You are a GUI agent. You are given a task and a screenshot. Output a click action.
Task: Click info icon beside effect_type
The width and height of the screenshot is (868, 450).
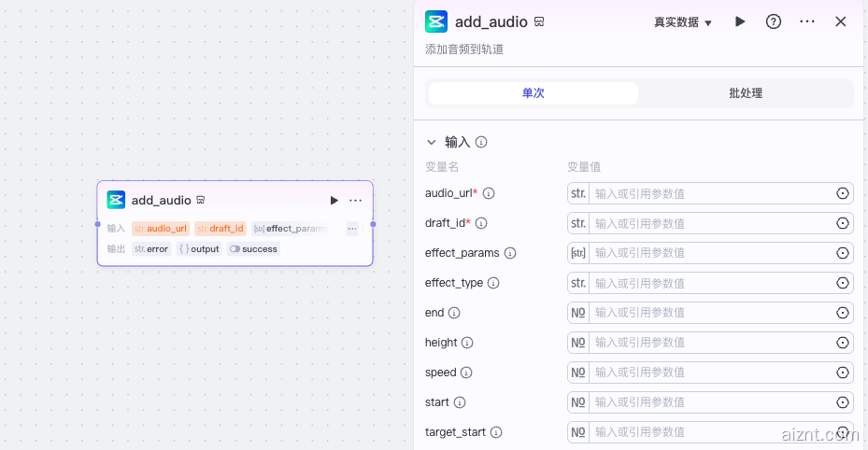point(493,283)
